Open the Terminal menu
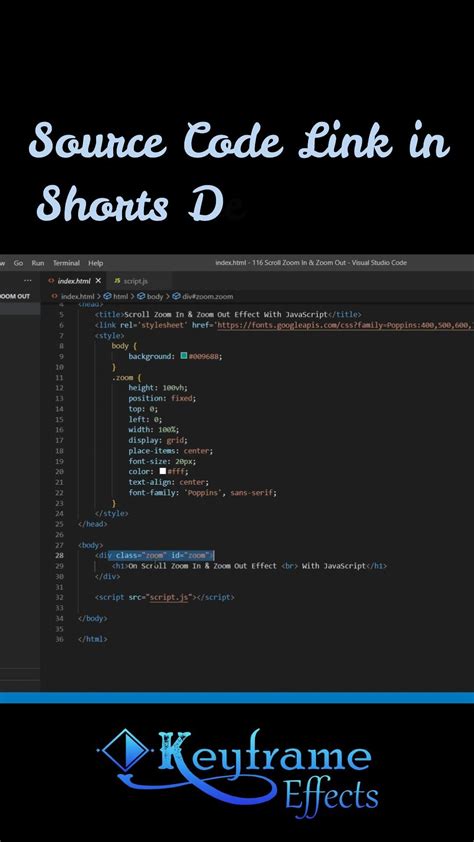This screenshot has height=842, width=474. [x=66, y=263]
